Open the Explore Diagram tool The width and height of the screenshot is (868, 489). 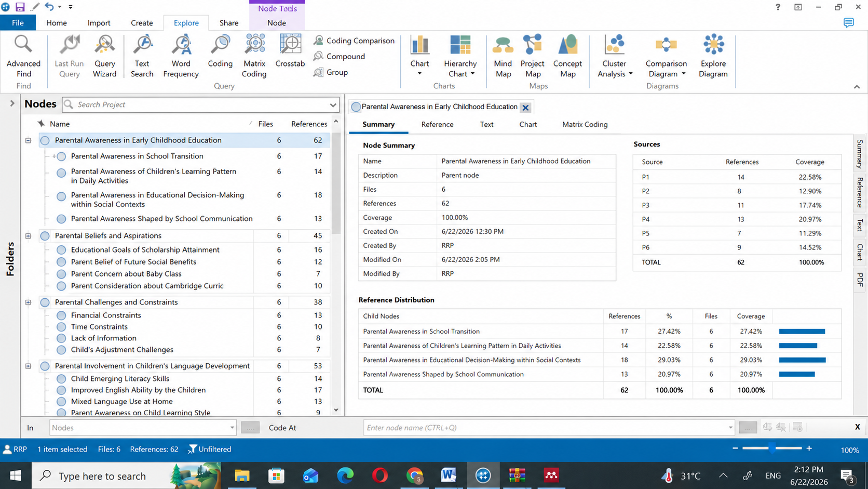[713, 57]
